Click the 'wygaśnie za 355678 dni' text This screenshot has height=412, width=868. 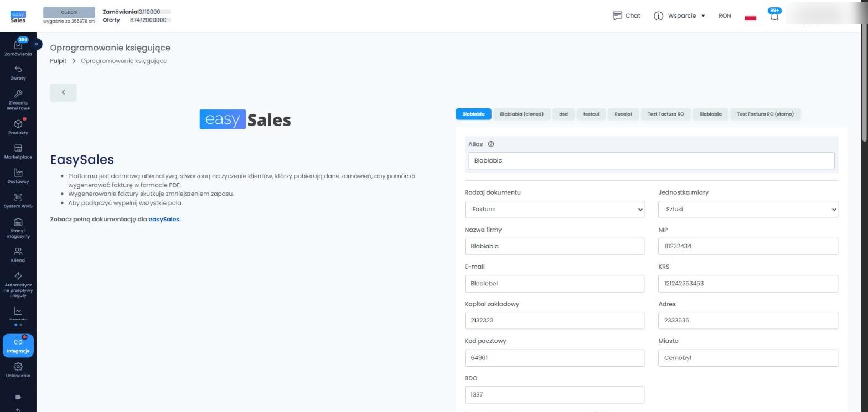[69, 22]
